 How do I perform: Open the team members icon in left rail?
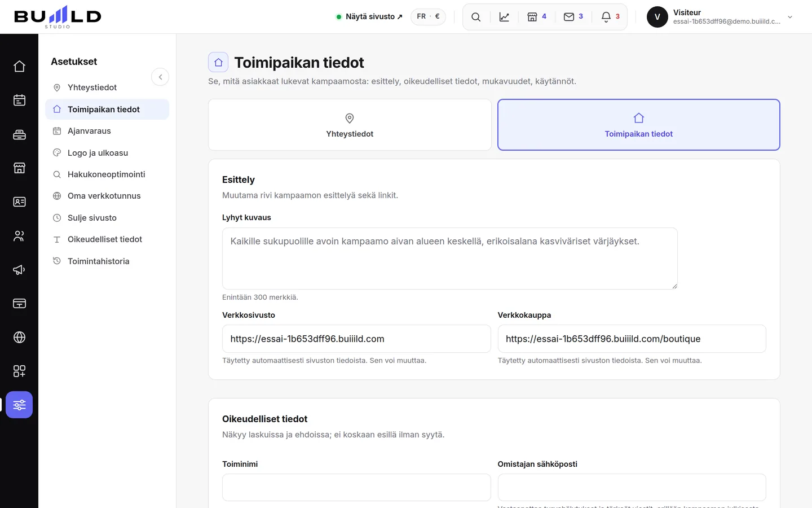(x=19, y=236)
